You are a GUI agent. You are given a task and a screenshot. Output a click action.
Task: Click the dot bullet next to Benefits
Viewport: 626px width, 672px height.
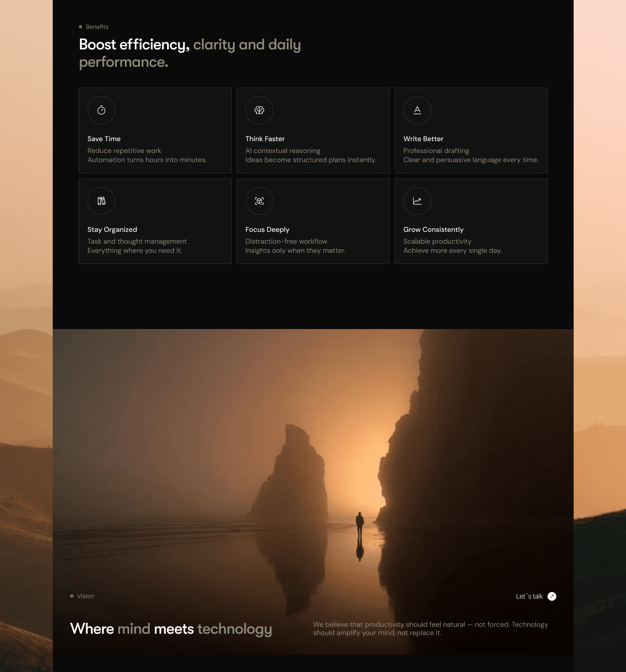click(80, 27)
